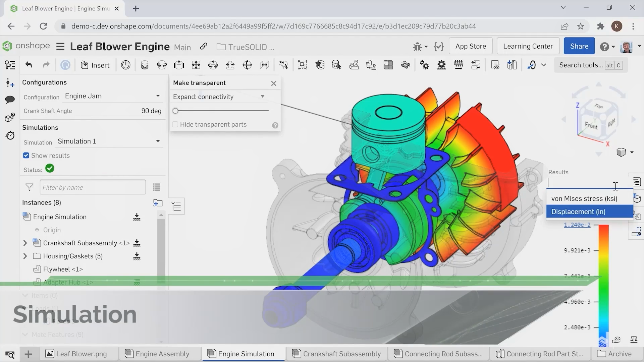Open the instance list sidebar icon
Viewport: 644px width, 362px height.
click(10, 65)
